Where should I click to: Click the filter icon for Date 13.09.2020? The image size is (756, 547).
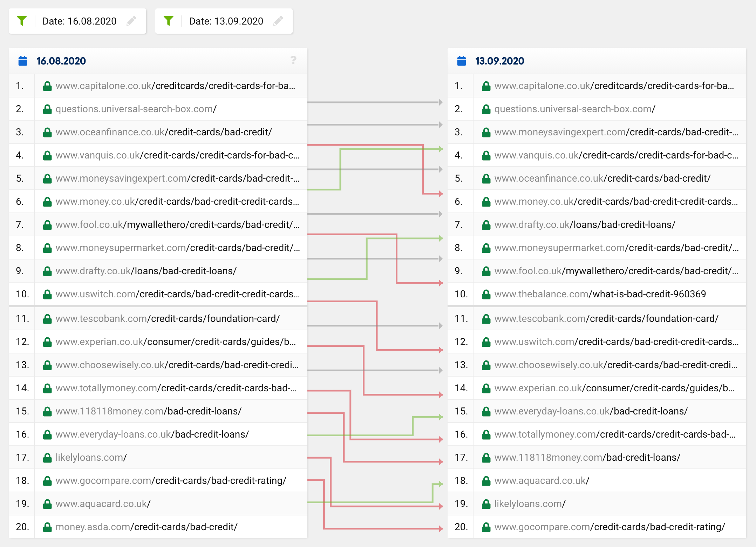click(169, 21)
